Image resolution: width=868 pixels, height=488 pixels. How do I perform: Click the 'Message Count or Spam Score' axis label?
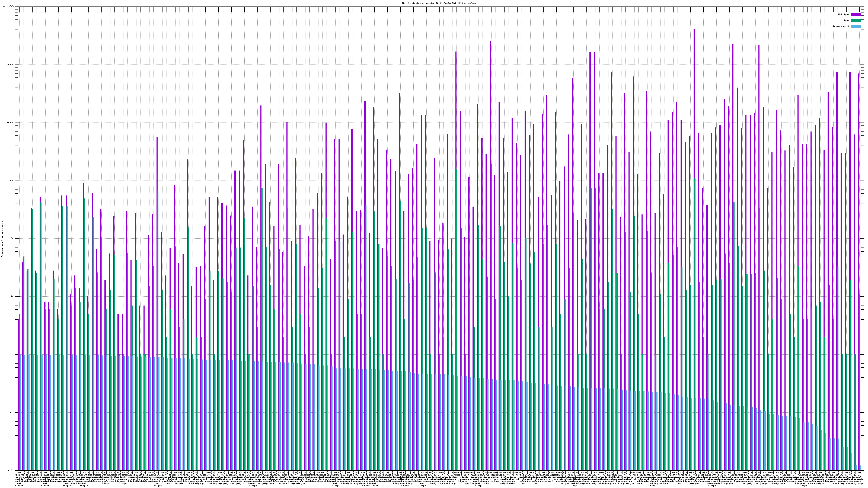2,239
